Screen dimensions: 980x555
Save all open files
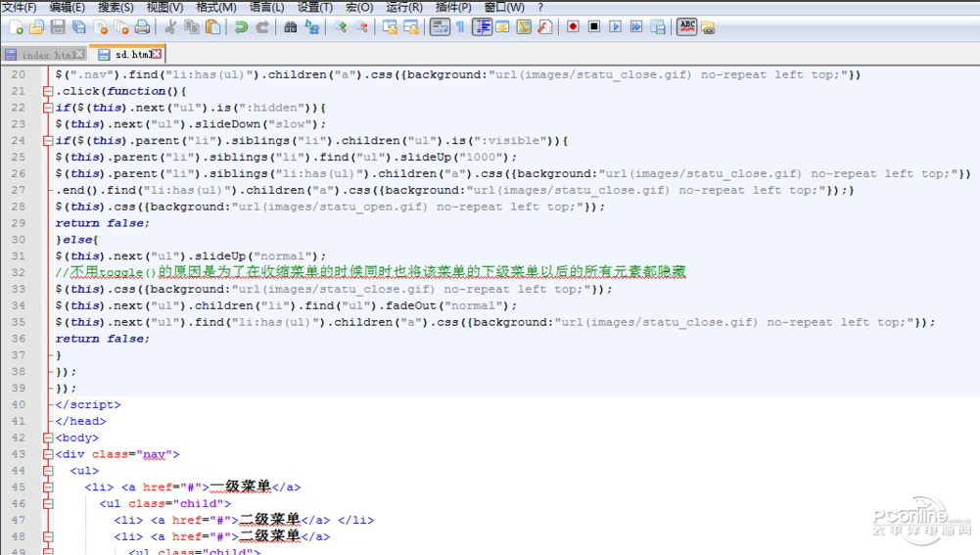78,26
